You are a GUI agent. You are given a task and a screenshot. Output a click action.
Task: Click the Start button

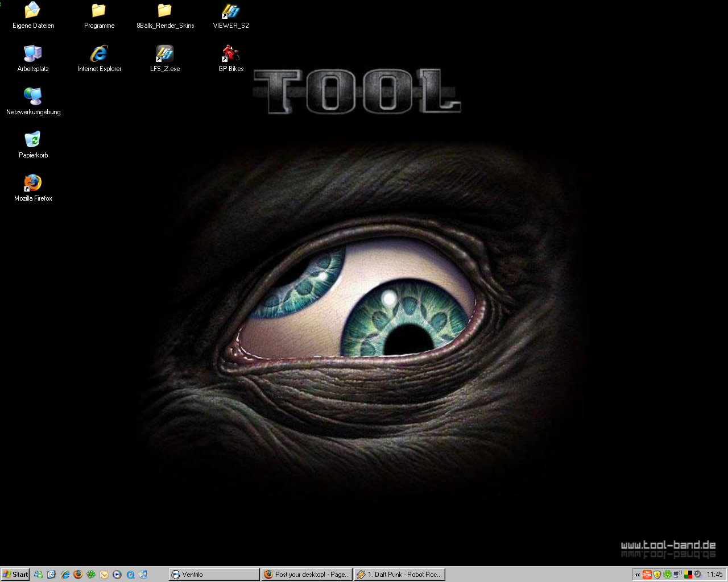click(x=15, y=575)
